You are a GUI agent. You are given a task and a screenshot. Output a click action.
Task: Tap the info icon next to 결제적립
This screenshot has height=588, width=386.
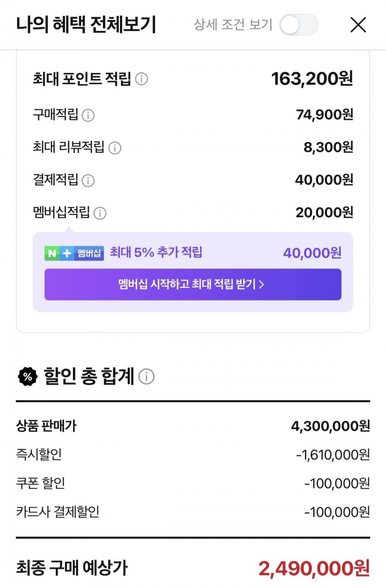coord(88,180)
